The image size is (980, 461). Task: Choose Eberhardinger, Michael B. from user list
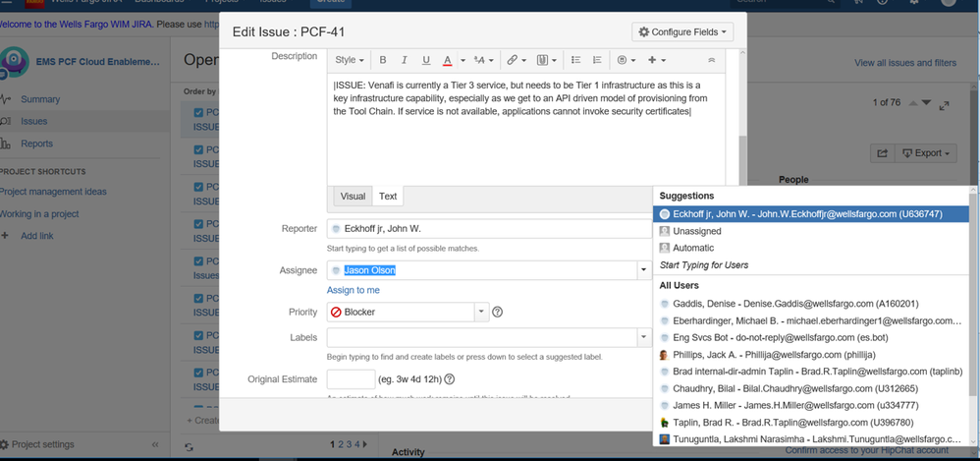(x=811, y=320)
